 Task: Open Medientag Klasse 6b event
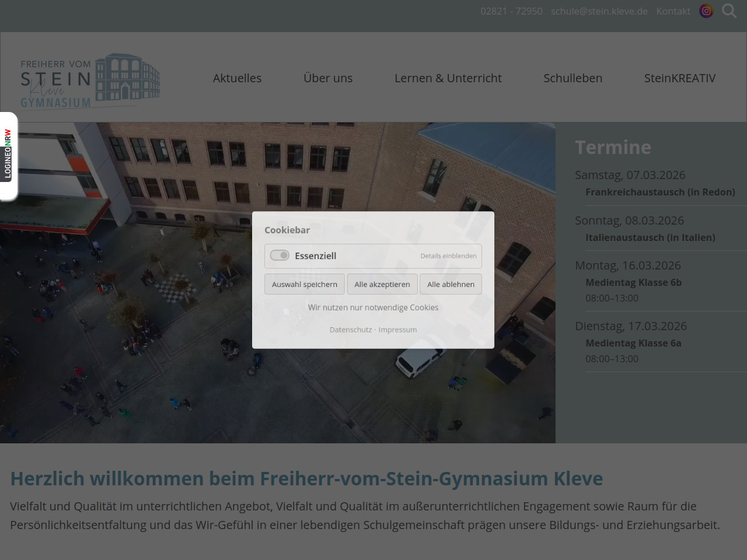633,282
